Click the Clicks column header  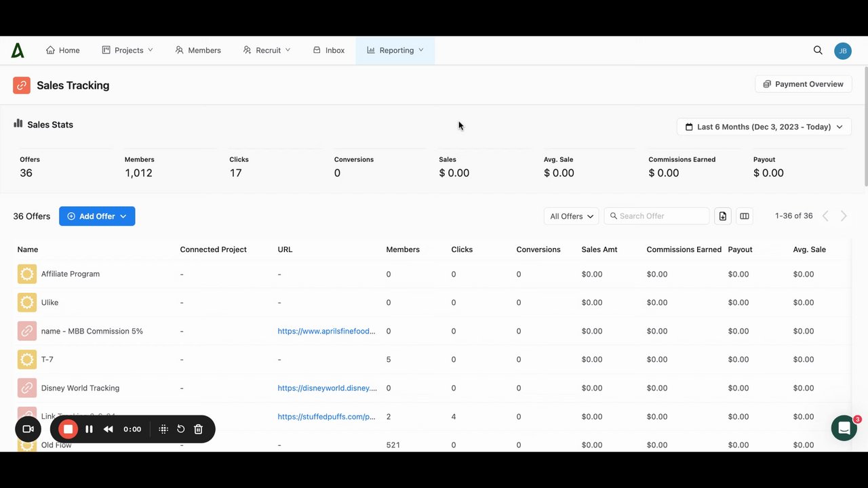(x=462, y=249)
